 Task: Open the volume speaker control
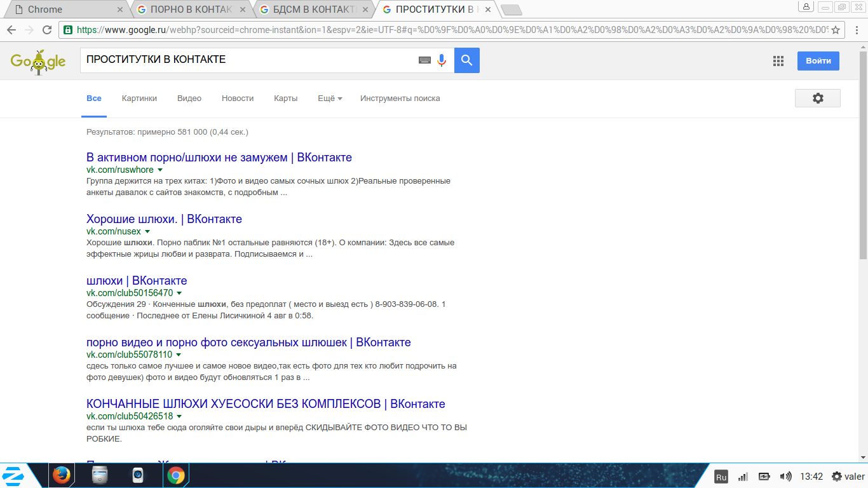[785, 477]
